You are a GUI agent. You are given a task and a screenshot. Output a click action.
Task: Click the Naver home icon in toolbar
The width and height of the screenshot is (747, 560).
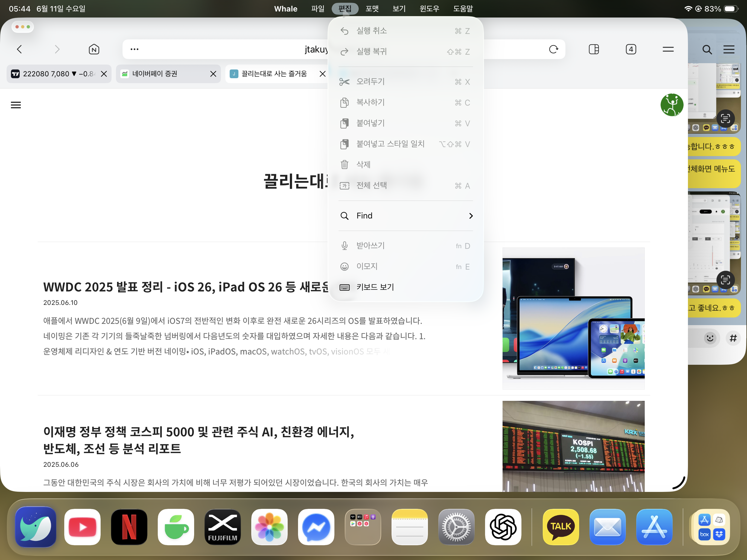click(x=94, y=49)
